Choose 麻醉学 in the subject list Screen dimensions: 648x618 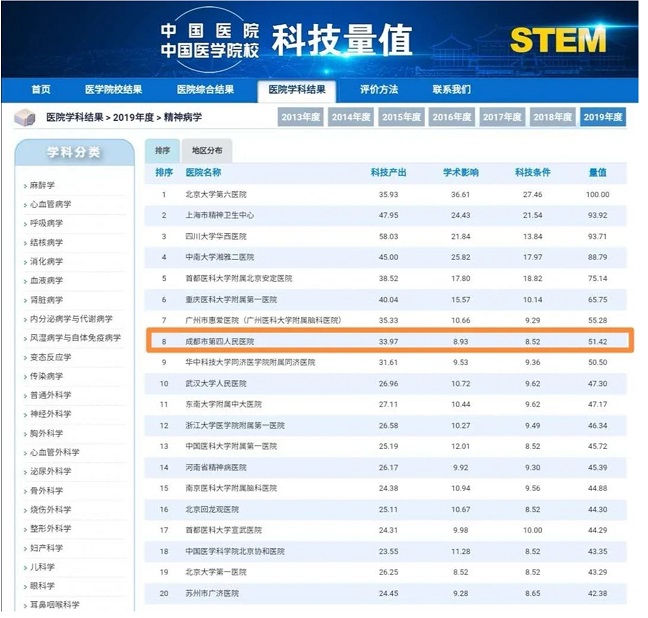[x=42, y=185]
